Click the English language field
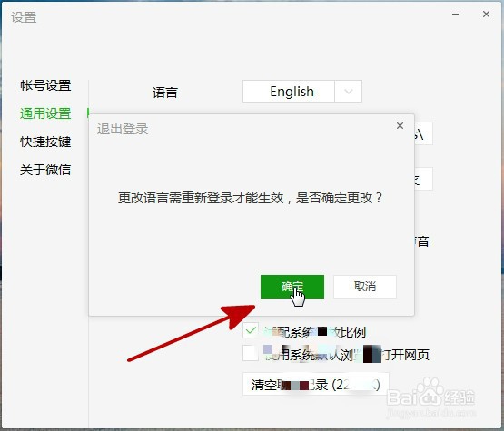 coord(289,92)
